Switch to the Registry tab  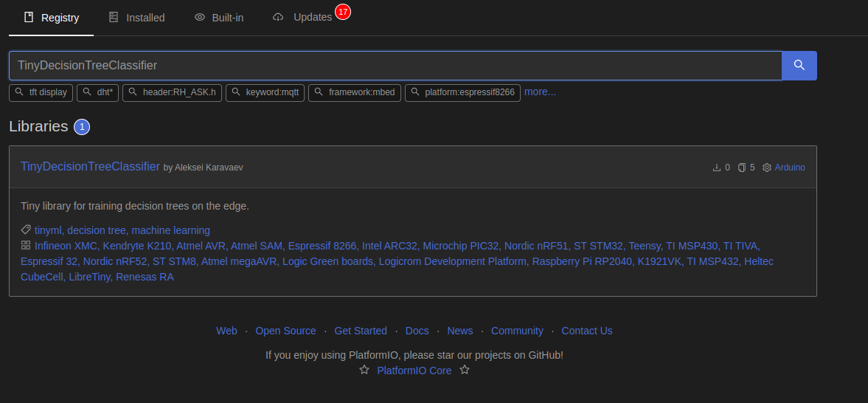pyautogui.click(x=52, y=18)
